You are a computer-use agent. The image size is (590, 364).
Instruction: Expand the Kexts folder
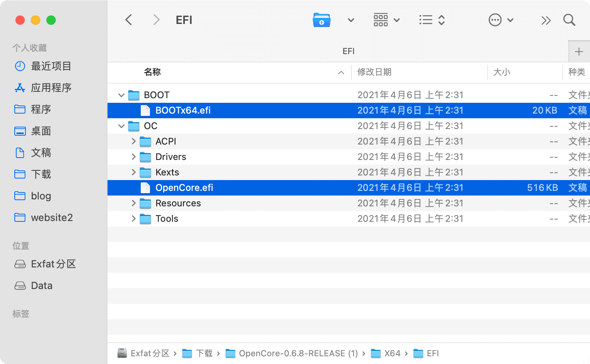[133, 172]
